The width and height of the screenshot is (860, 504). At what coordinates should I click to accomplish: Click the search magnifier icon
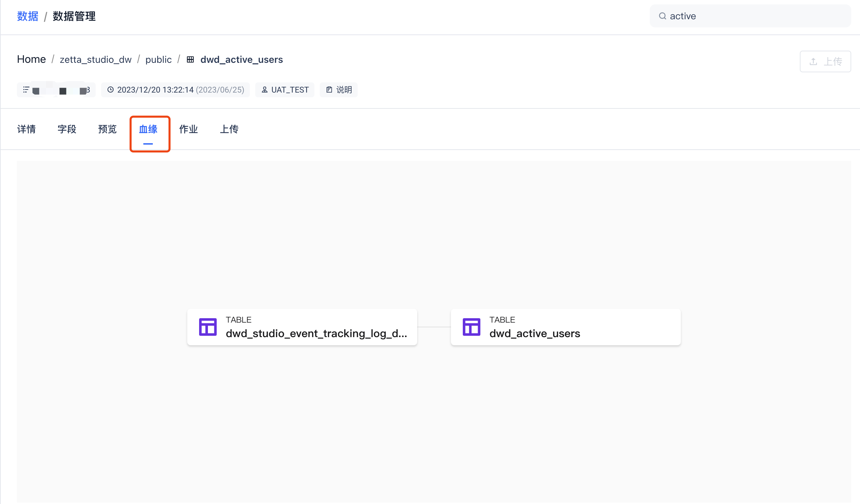pos(662,16)
